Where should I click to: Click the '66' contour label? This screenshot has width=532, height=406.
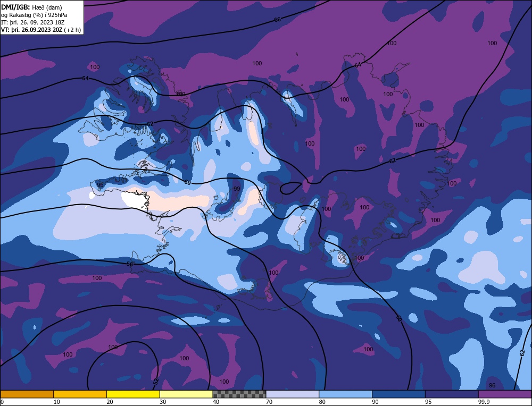pos(278,20)
